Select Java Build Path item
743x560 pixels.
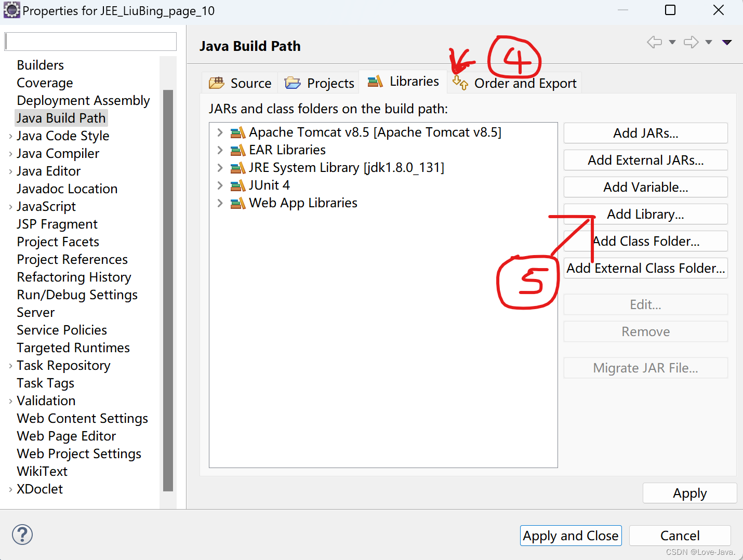[61, 118]
